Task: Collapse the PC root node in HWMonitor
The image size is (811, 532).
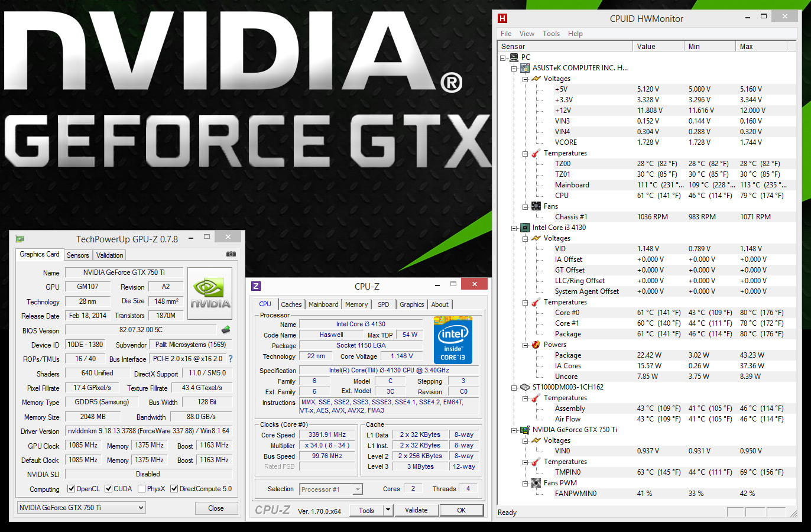Action: click(503, 57)
